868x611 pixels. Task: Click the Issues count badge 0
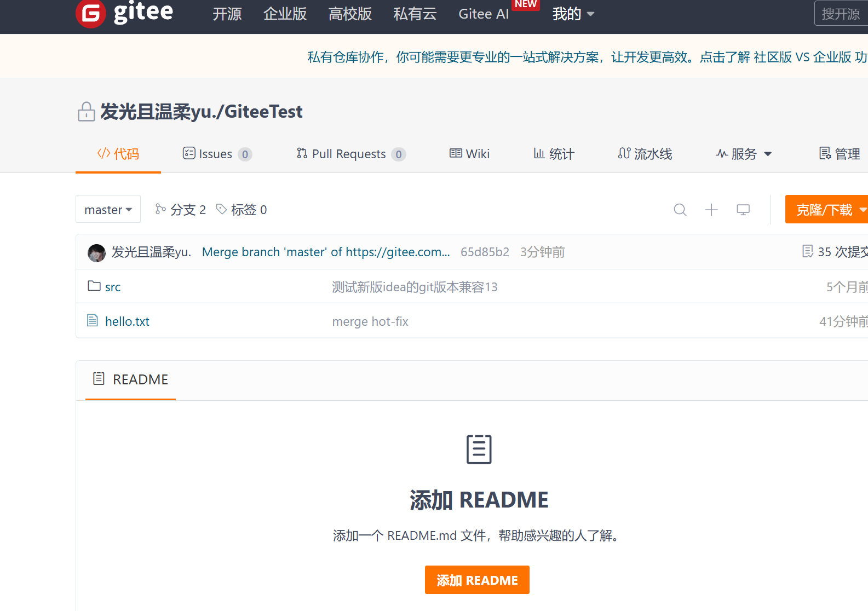point(245,154)
